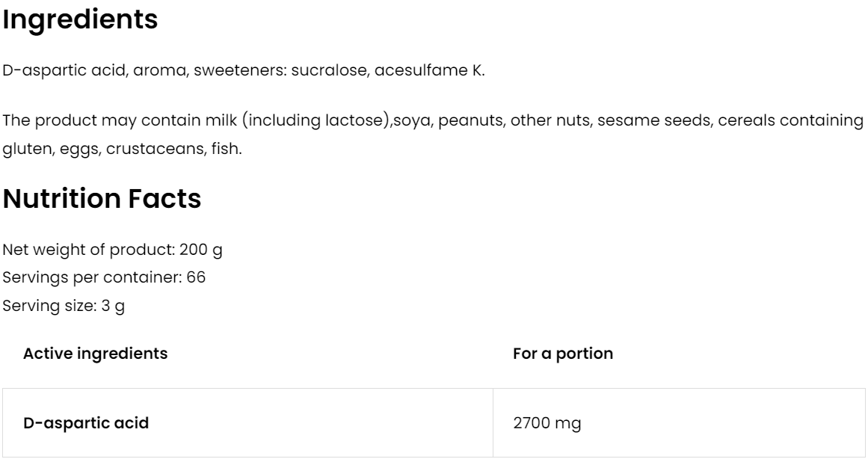Click the word peanuts in allergen warning
The image size is (868, 462).
pyautogui.click(x=470, y=121)
